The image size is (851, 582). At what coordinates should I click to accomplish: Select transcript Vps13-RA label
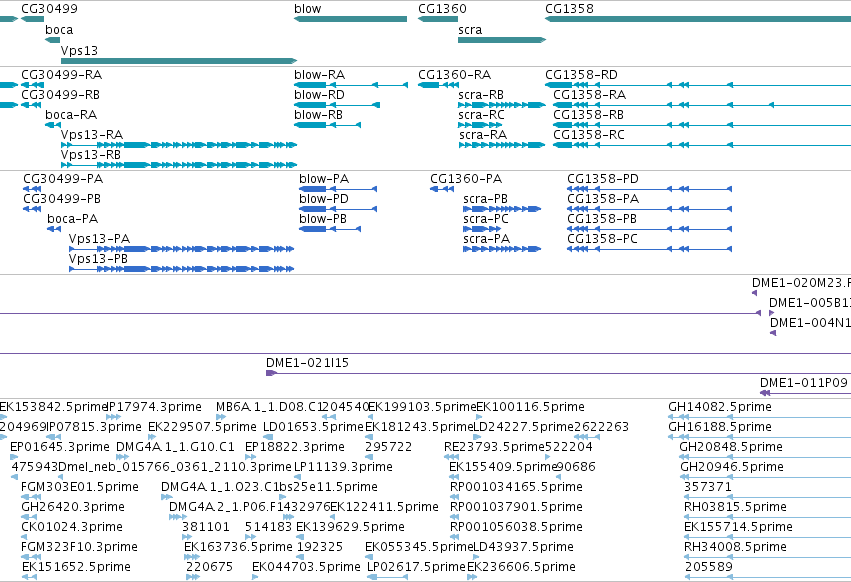tap(92, 135)
